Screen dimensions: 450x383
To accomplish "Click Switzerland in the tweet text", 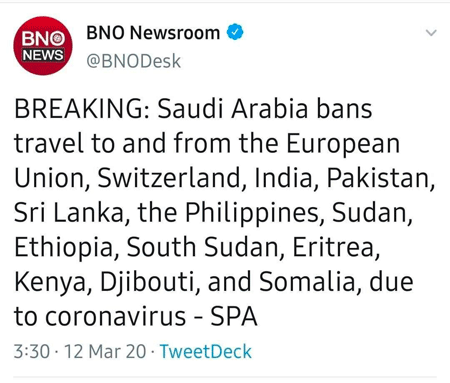I will tap(169, 178).
